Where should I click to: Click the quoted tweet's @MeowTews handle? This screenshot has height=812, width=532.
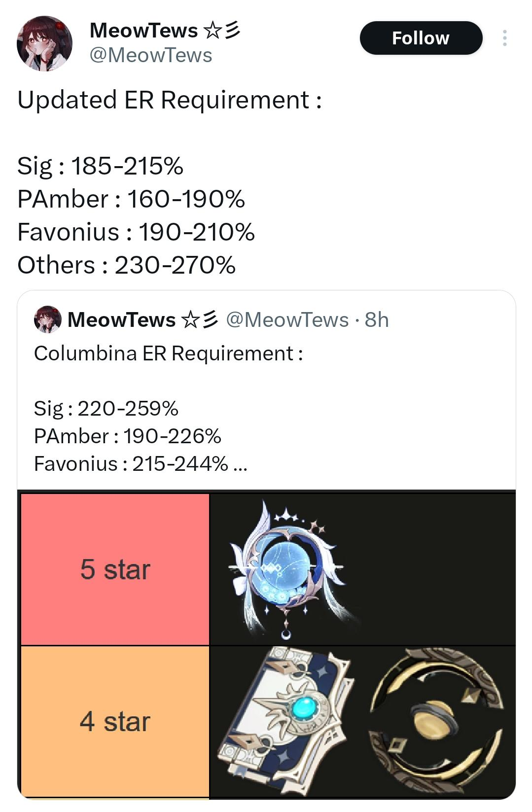[x=287, y=320]
